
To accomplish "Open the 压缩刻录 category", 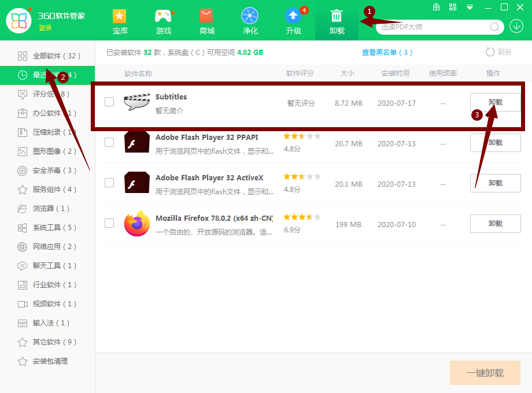I will point(47,132).
